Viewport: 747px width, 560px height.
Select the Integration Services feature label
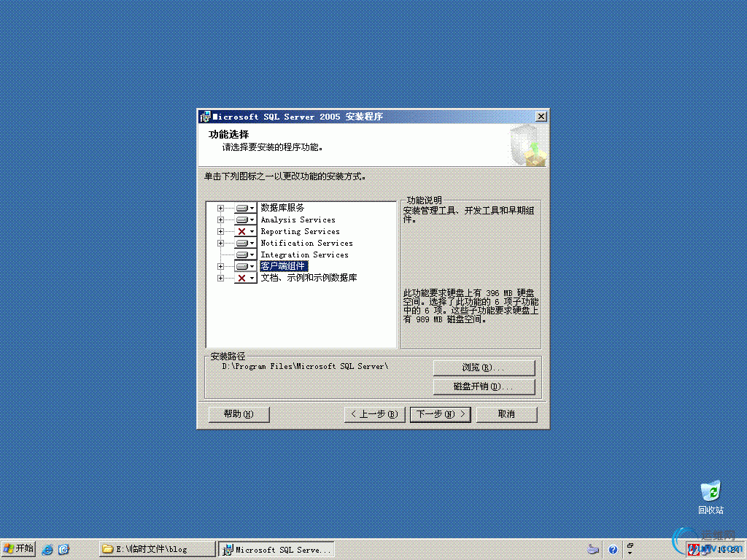click(x=304, y=254)
